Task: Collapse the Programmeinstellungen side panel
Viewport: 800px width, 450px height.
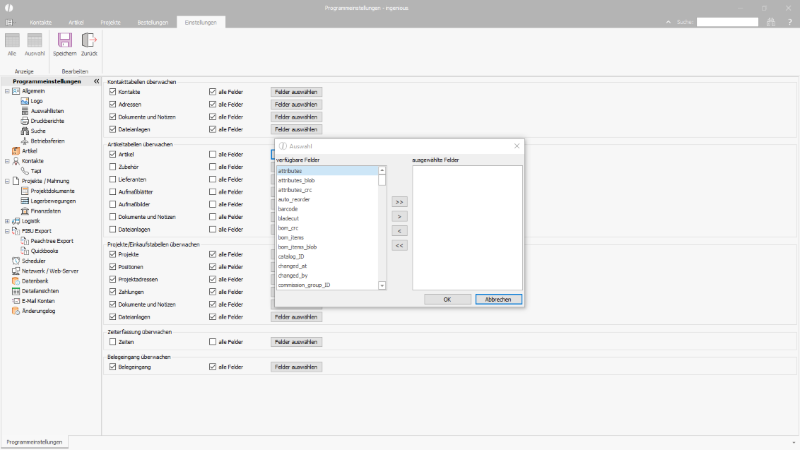Action: click(96, 81)
